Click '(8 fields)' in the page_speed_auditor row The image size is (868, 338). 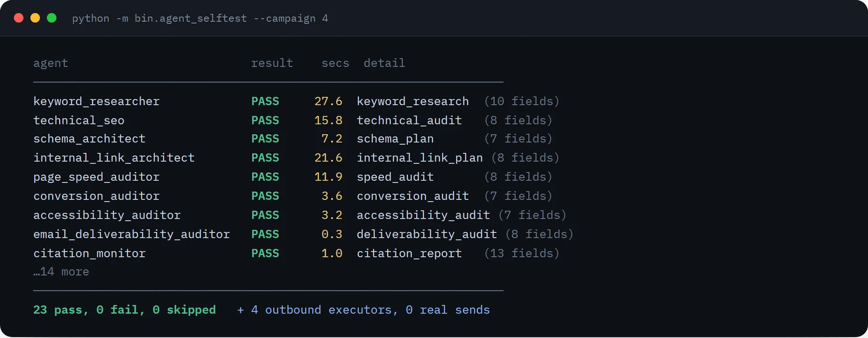[518, 177]
